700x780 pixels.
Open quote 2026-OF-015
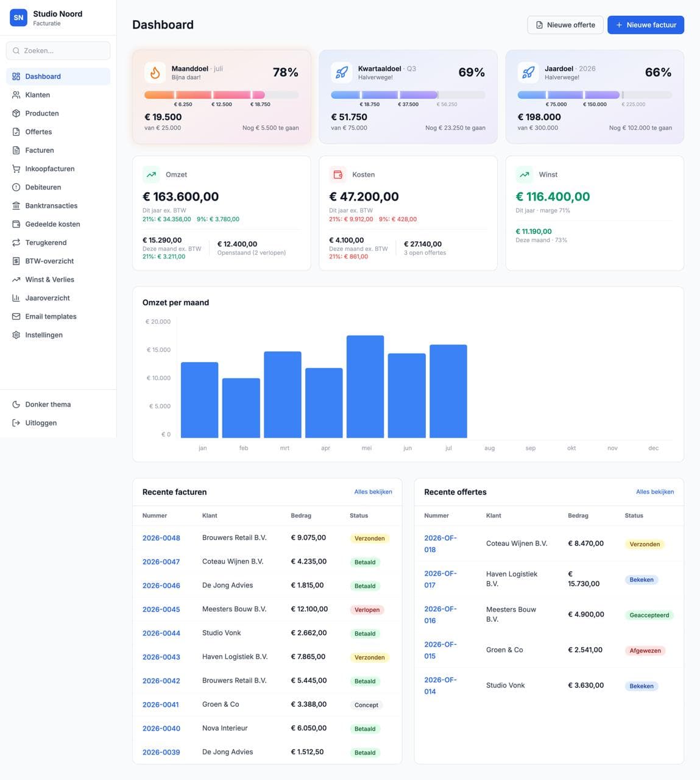click(440, 650)
